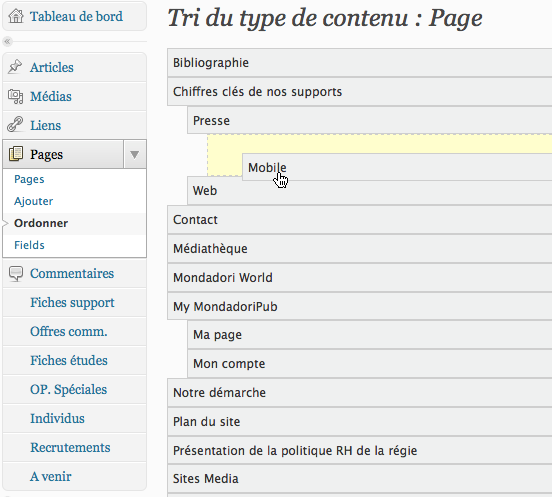
Task: Open Fiches support menu
Action: coord(72,303)
